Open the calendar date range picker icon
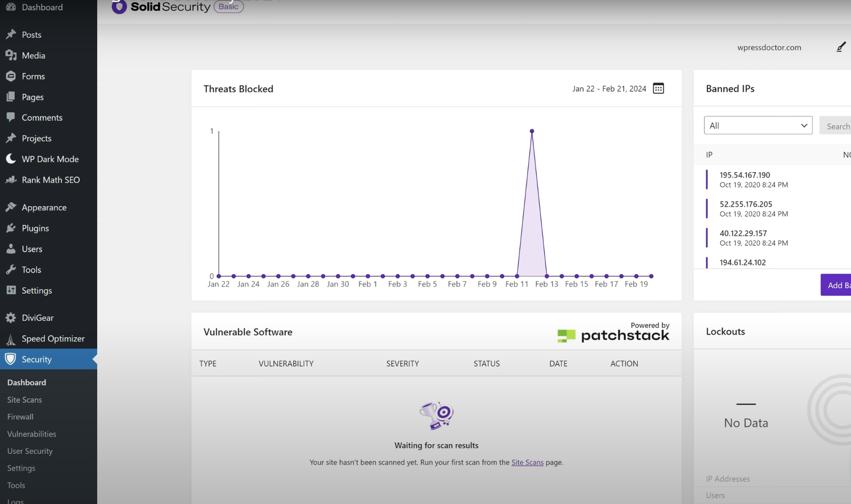The image size is (851, 504). [658, 88]
